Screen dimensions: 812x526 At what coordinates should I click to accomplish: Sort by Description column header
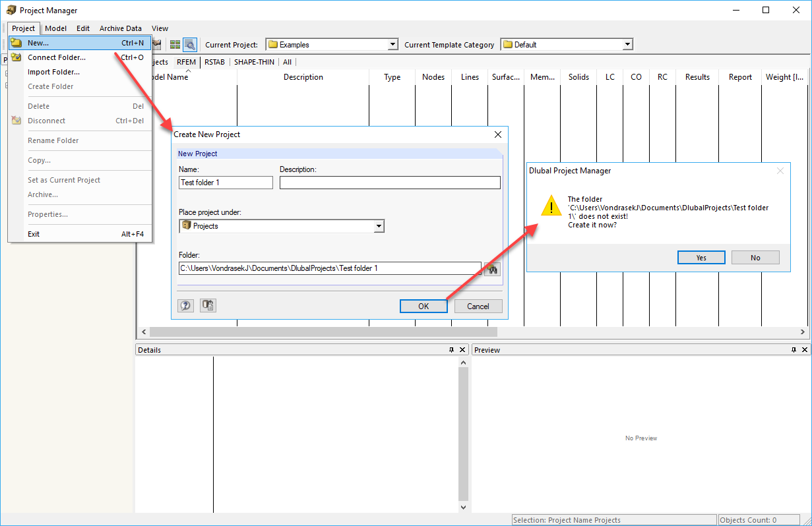(x=303, y=77)
